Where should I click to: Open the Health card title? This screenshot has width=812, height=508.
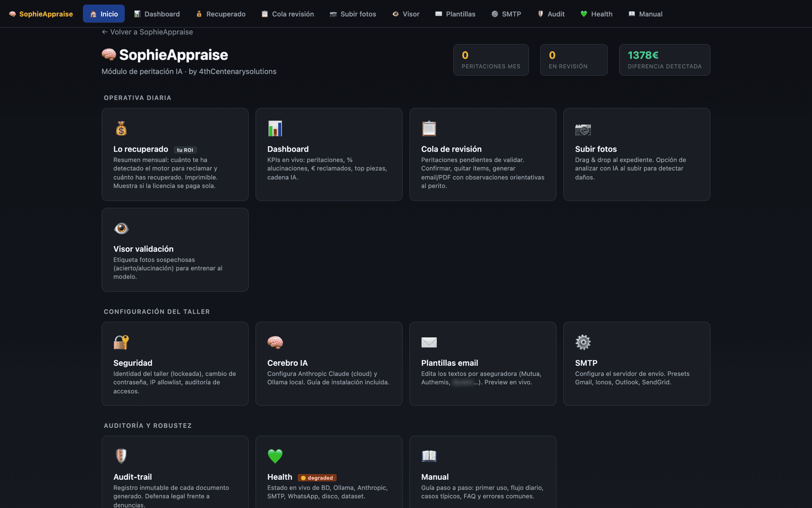pyautogui.click(x=280, y=477)
